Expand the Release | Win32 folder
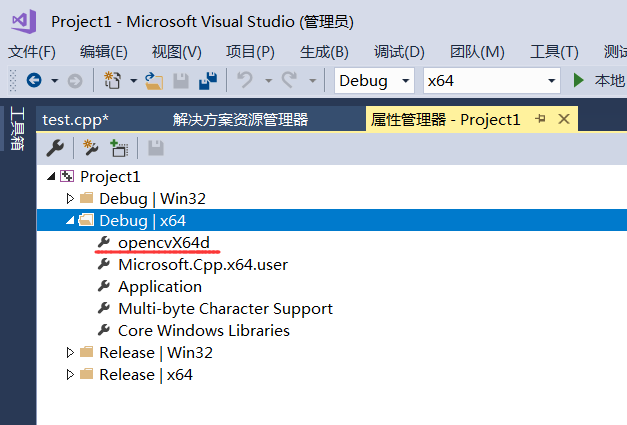The height and width of the screenshot is (425, 627). point(70,352)
